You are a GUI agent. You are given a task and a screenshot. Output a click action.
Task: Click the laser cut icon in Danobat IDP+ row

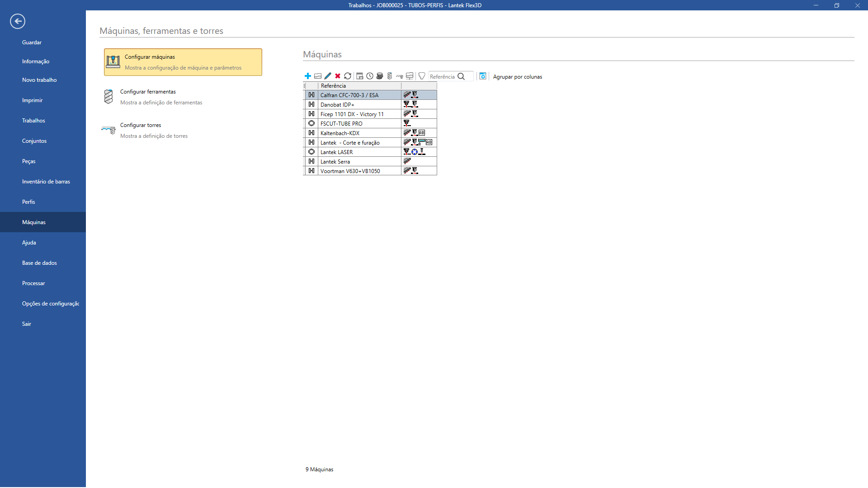(407, 104)
